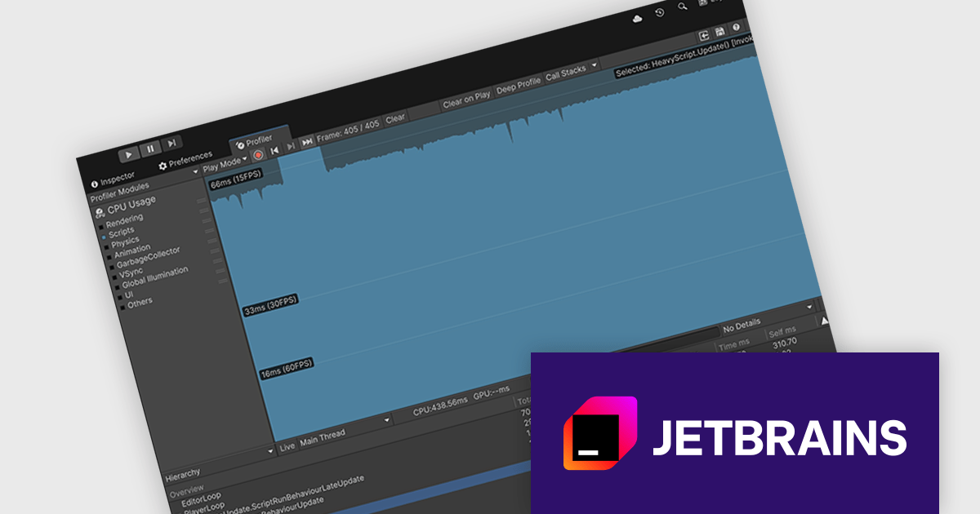
Task: Select the CPU Usage module title
Action: click(131, 205)
